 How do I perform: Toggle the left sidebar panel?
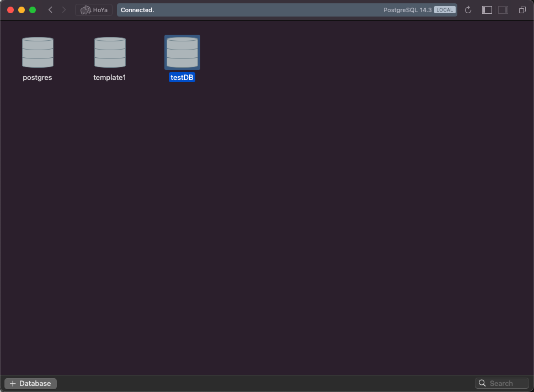pos(487,10)
